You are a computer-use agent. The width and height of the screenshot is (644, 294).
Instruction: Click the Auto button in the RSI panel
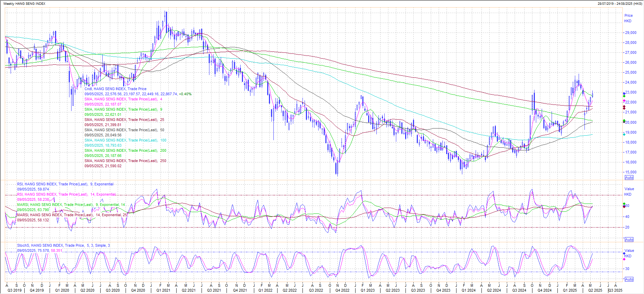[629, 240]
